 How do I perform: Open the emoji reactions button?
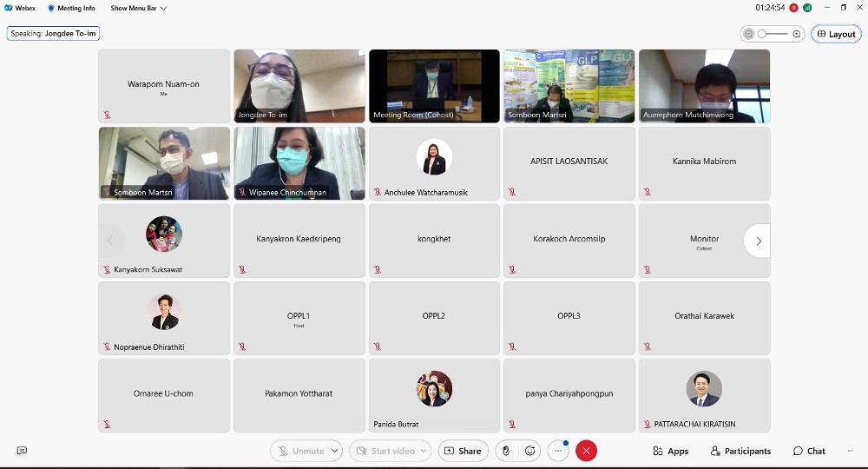[x=530, y=451]
